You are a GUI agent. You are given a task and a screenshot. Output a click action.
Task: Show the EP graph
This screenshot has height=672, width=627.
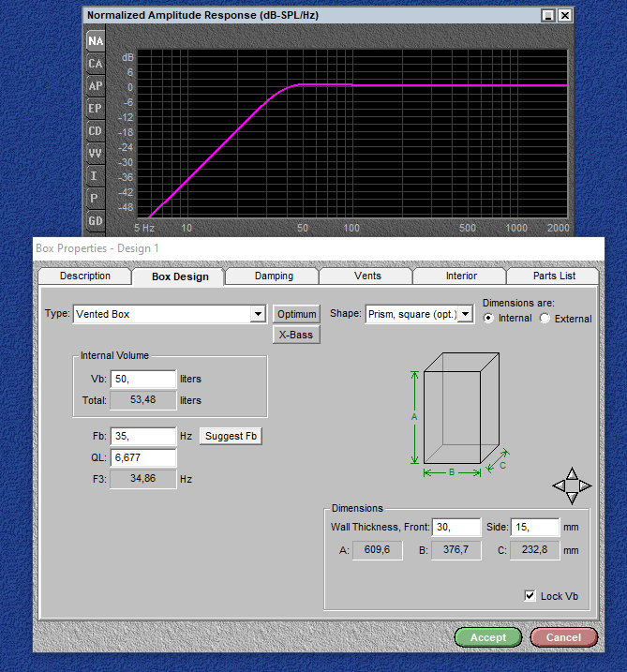tap(96, 109)
